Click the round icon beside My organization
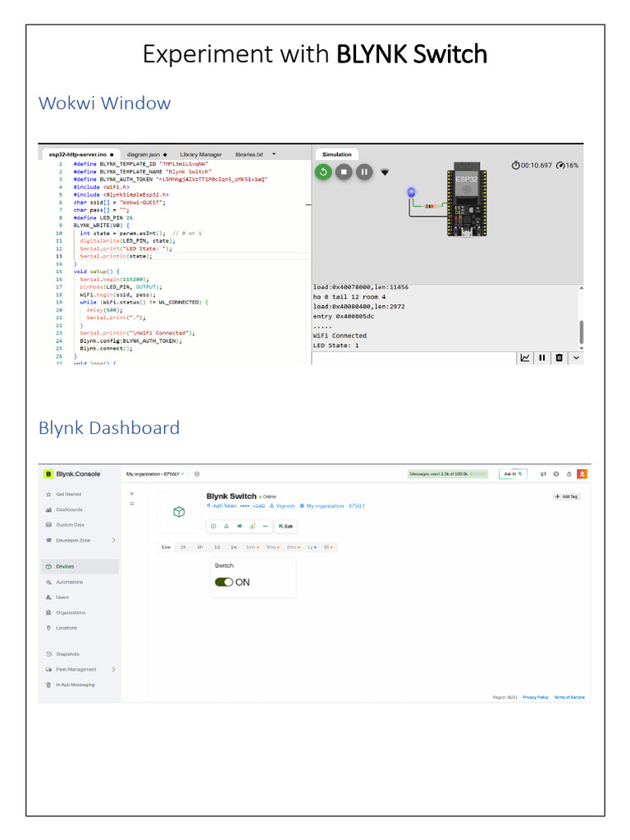The height and width of the screenshot is (840, 630). [x=197, y=474]
